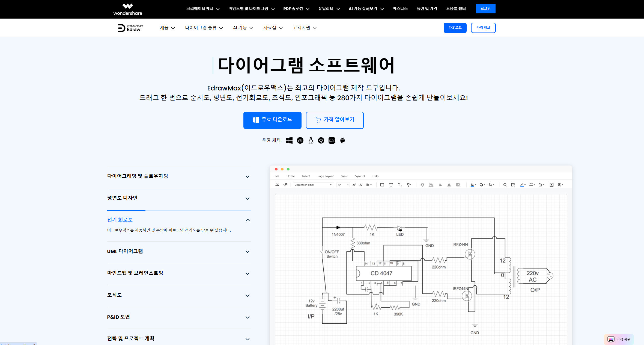Open the 비즈니스 menu item
Image resolution: width=644 pixels, height=345 pixels.
[x=400, y=9]
